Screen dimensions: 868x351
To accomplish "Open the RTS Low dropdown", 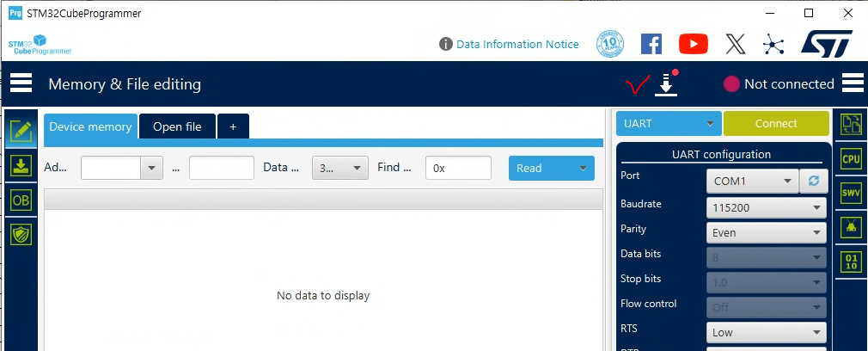I will tap(766, 333).
